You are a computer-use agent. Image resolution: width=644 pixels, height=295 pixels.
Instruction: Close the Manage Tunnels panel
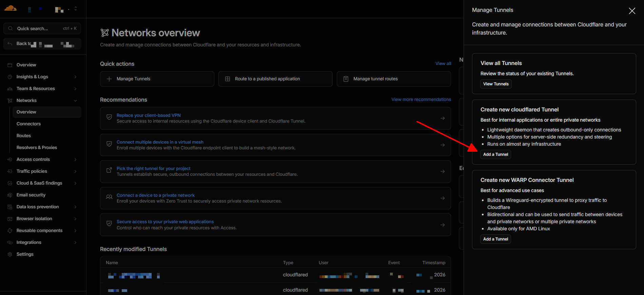coord(632,11)
